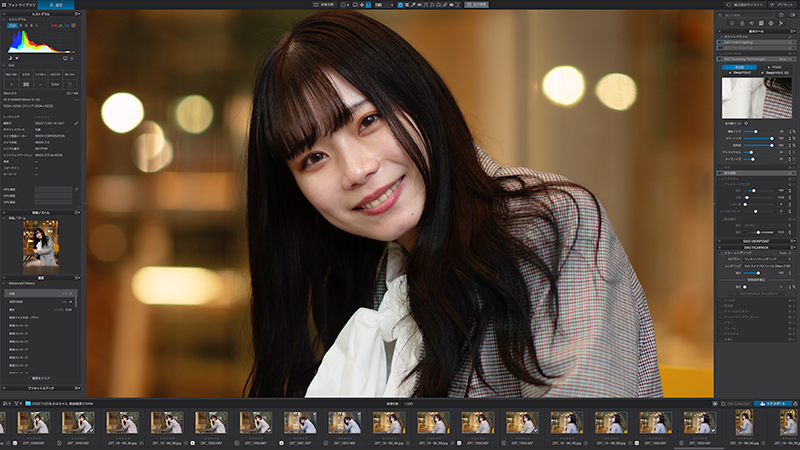Viewport: 800px width, 450px height.
Task: Click the clear history button
Action: click(41, 379)
